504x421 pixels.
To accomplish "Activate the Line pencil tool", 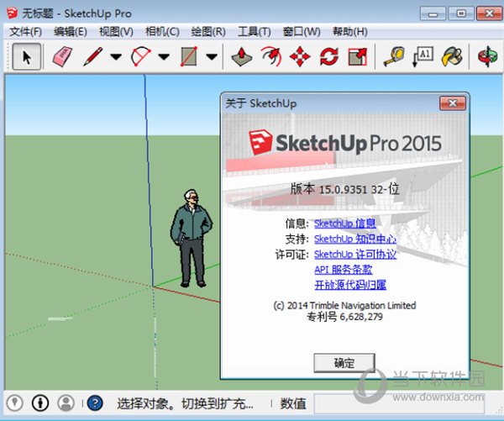I will (x=93, y=56).
